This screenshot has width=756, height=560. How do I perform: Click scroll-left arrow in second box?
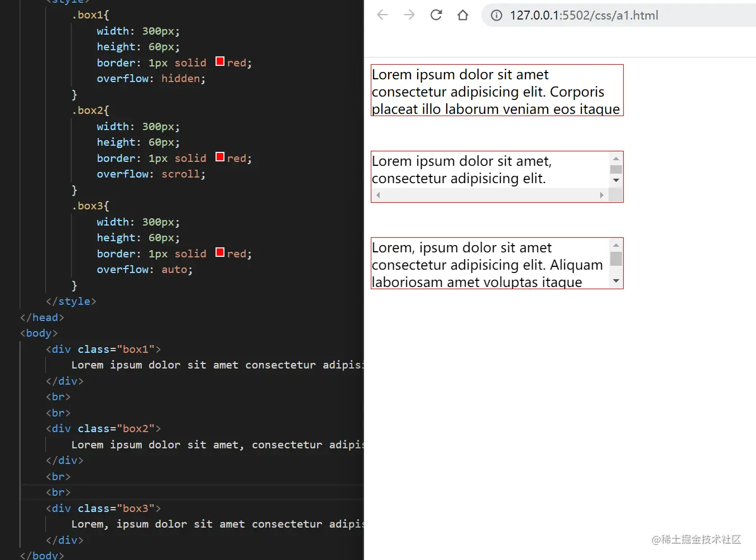coord(378,195)
